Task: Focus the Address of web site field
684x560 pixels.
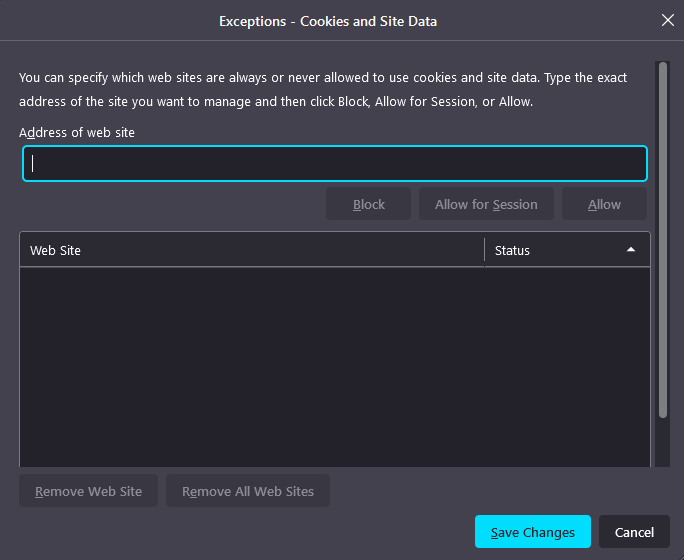Action: (x=335, y=164)
